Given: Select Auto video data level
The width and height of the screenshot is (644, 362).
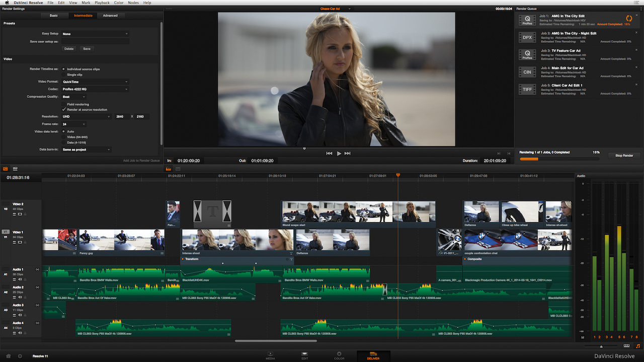Looking at the screenshot, I should [x=63, y=131].
